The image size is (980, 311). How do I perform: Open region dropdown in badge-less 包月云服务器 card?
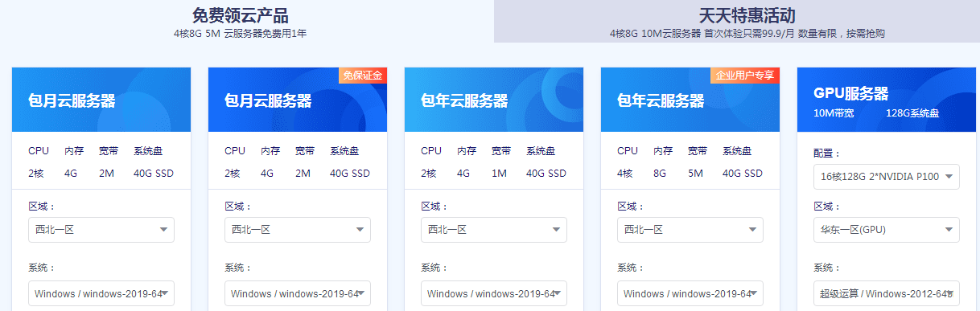[101, 230]
